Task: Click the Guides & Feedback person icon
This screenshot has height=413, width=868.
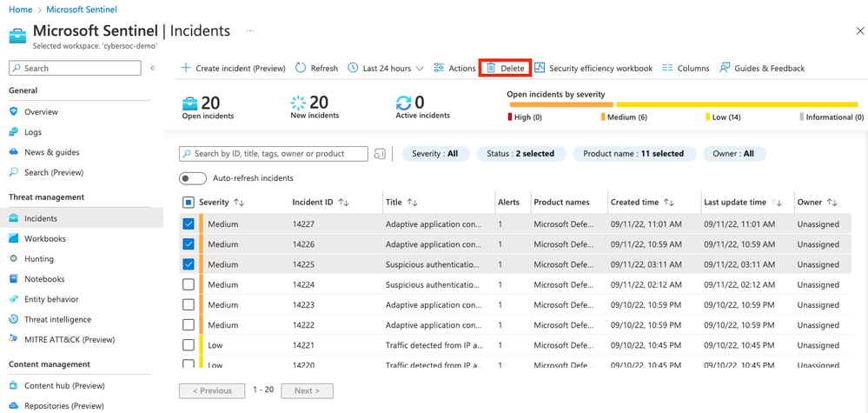Action: pos(725,68)
